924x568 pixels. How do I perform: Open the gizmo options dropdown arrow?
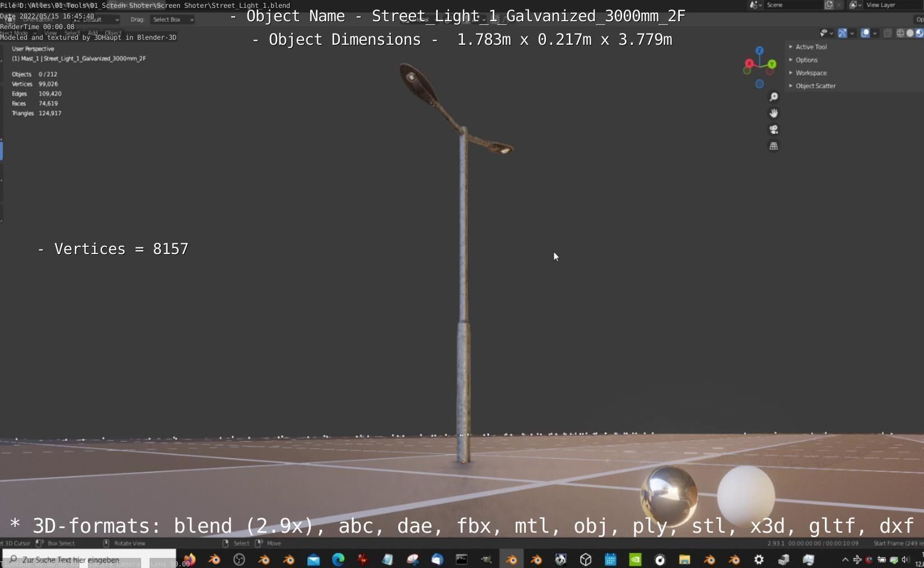pos(852,34)
